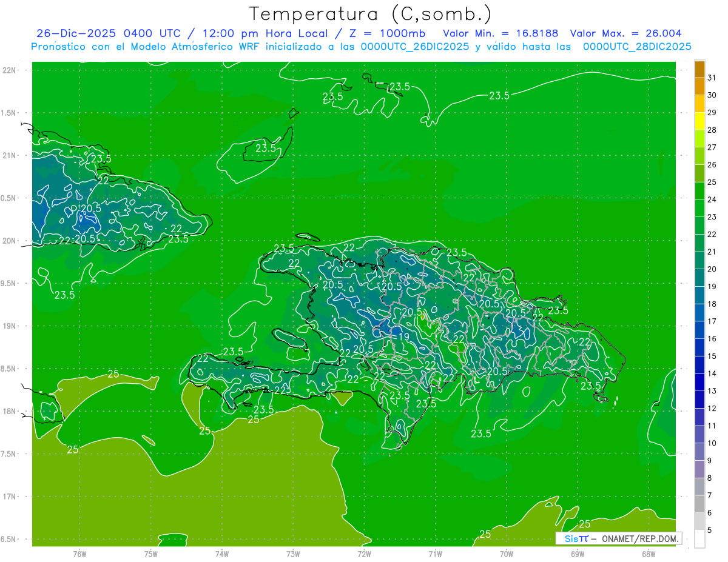Click the '74W' longitude axis label
The height and width of the screenshot is (562, 728).
(x=222, y=554)
